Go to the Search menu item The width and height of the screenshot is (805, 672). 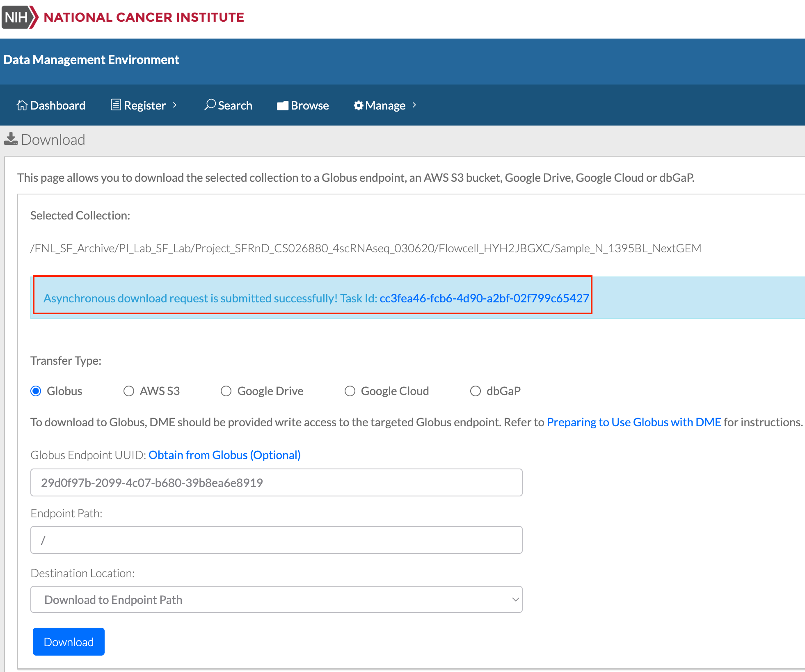(235, 105)
